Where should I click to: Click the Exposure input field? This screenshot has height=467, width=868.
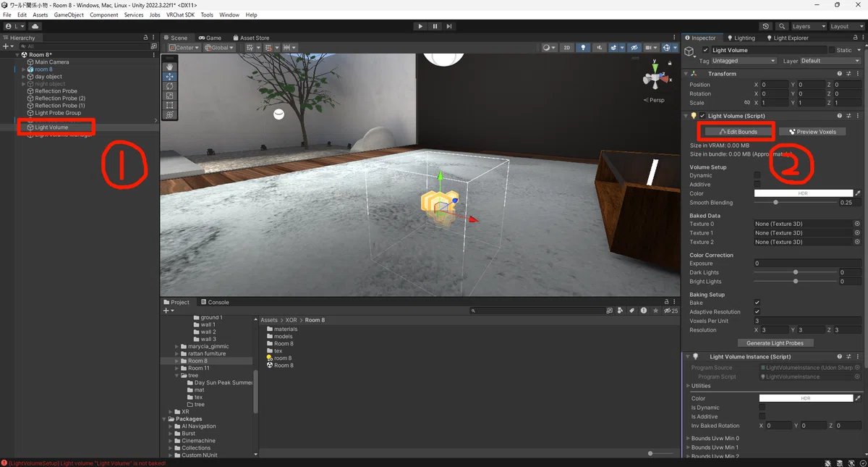click(x=808, y=264)
